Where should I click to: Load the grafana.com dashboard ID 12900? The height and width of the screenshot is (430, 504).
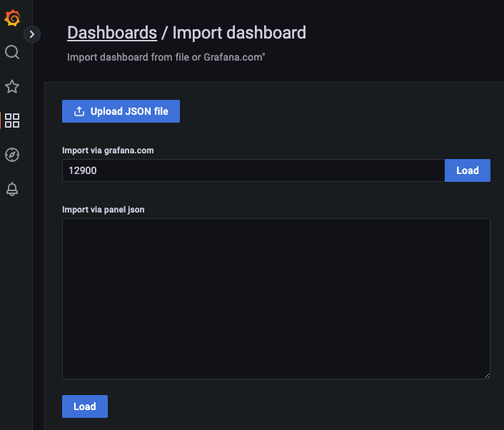468,170
